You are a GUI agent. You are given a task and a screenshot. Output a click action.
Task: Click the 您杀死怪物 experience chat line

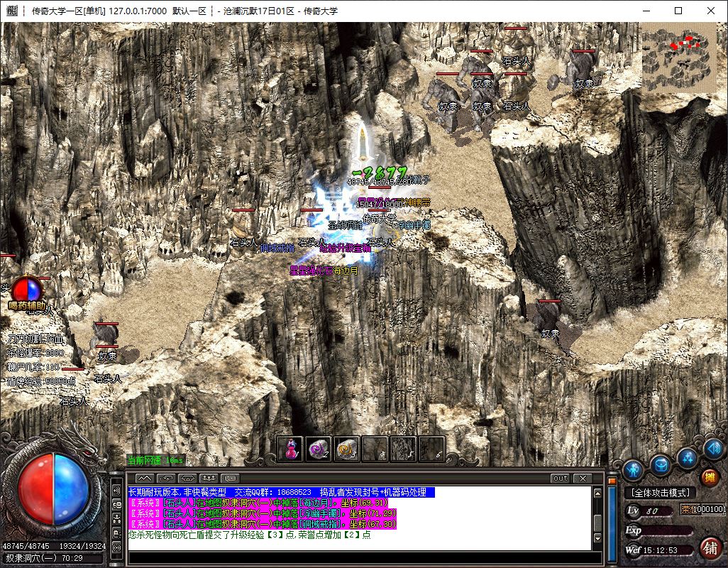click(249, 535)
